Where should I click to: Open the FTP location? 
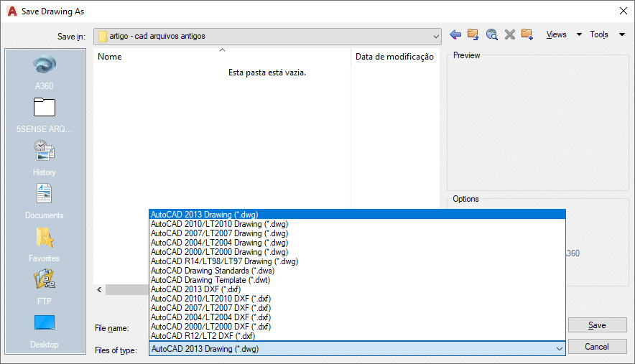44,287
